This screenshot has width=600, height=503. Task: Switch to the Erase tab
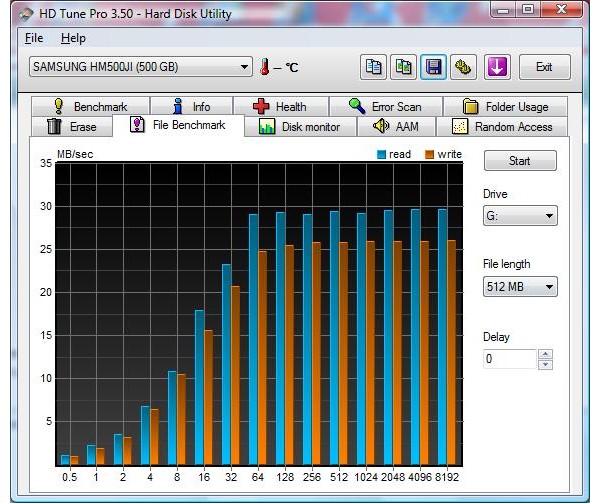pyautogui.click(x=72, y=127)
